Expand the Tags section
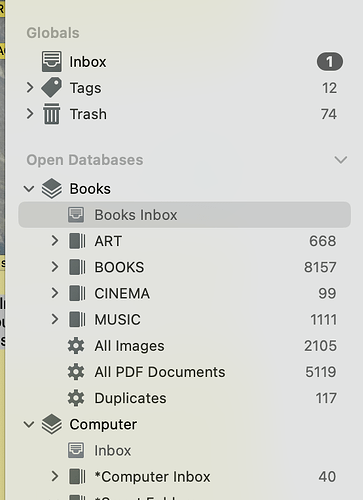 coord(30,88)
